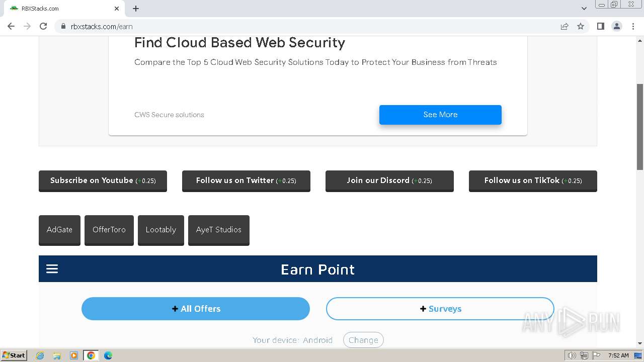Switch to AyeT Studios offerwall tab

219,230
